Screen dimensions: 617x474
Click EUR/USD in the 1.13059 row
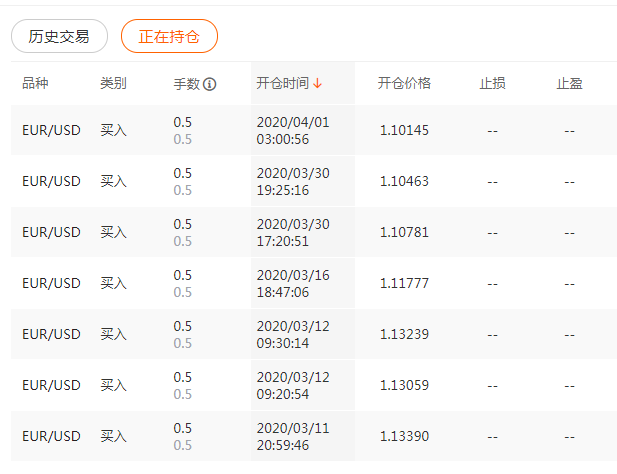pyautogui.click(x=52, y=385)
